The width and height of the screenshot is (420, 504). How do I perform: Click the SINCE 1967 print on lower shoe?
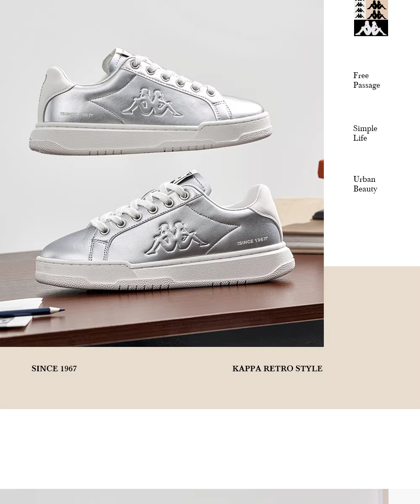[x=252, y=241]
